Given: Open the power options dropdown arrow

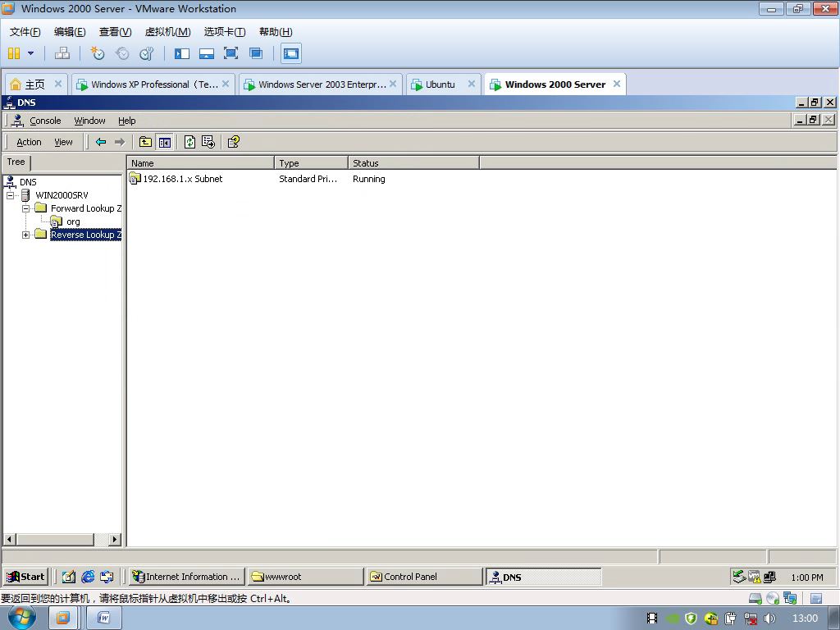Looking at the screenshot, I should point(30,53).
